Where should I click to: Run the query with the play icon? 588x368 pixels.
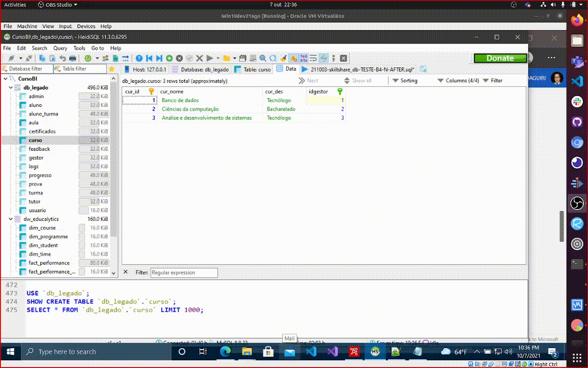pyautogui.click(x=210, y=58)
